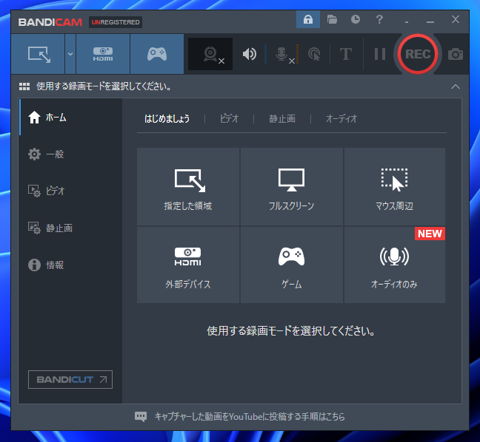Toggle mouse click effect icon
Viewport: 480px width, 442px height.
(314, 54)
